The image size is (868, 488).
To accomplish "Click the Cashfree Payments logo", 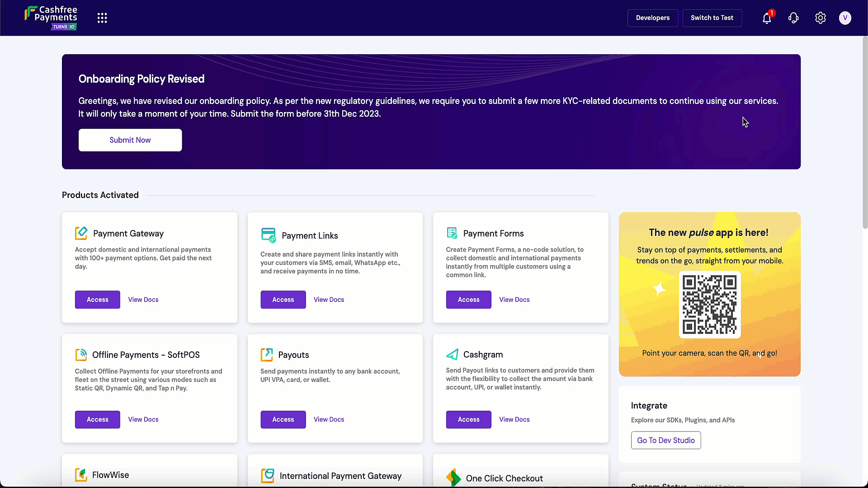I will tap(51, 18).
